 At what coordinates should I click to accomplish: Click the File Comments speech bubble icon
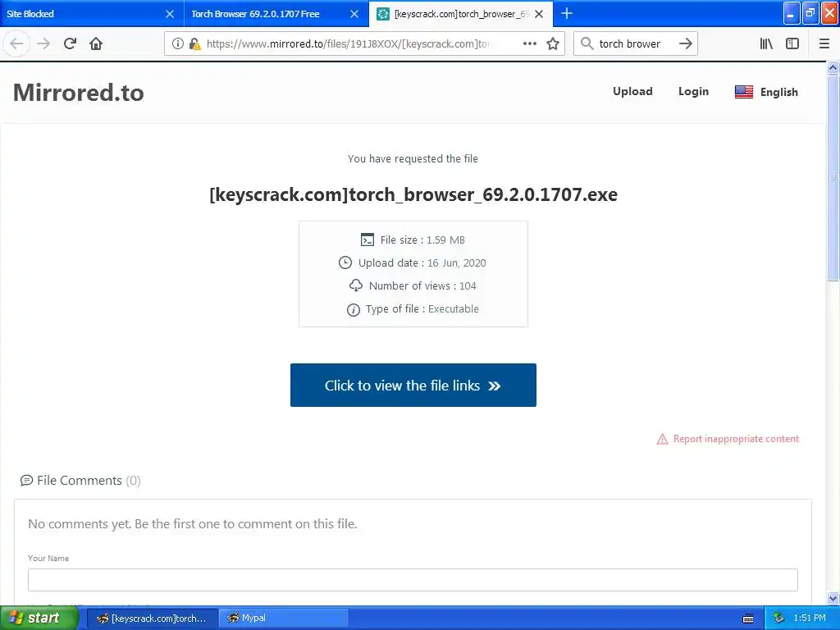[x=26, y=481]
